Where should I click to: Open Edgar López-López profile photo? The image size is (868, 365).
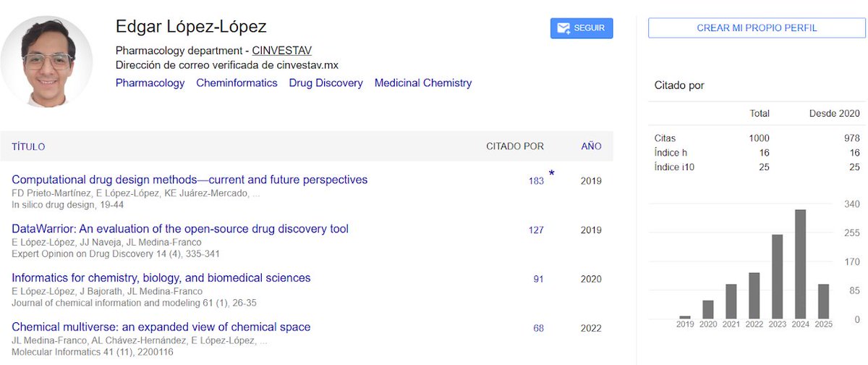pos(46,62)
